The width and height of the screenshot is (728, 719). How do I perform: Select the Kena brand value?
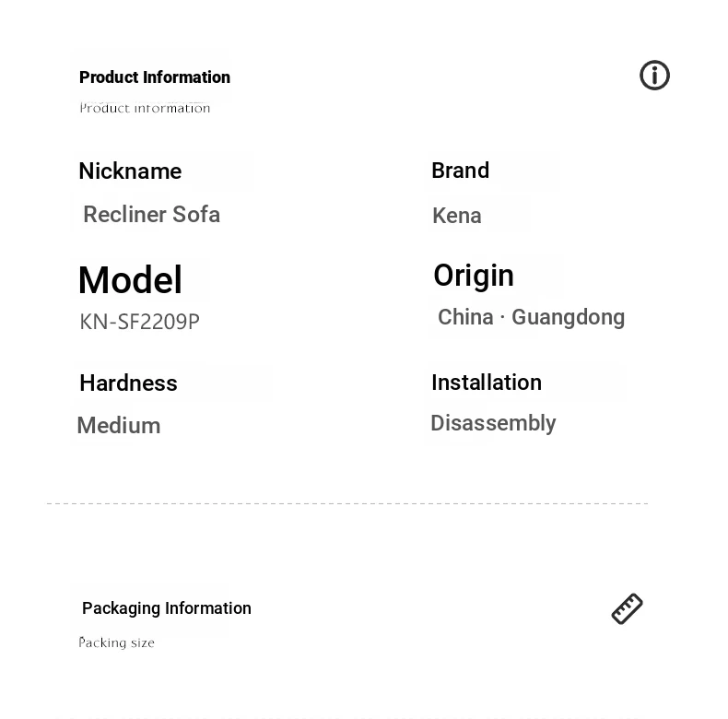(x=457, y=216)
